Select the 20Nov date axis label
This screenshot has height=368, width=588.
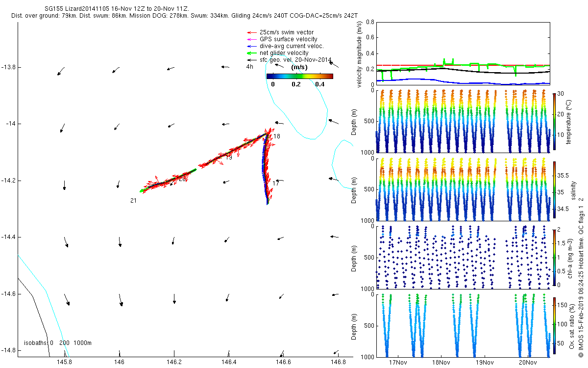pyautogui.click(x=527, y=363)
